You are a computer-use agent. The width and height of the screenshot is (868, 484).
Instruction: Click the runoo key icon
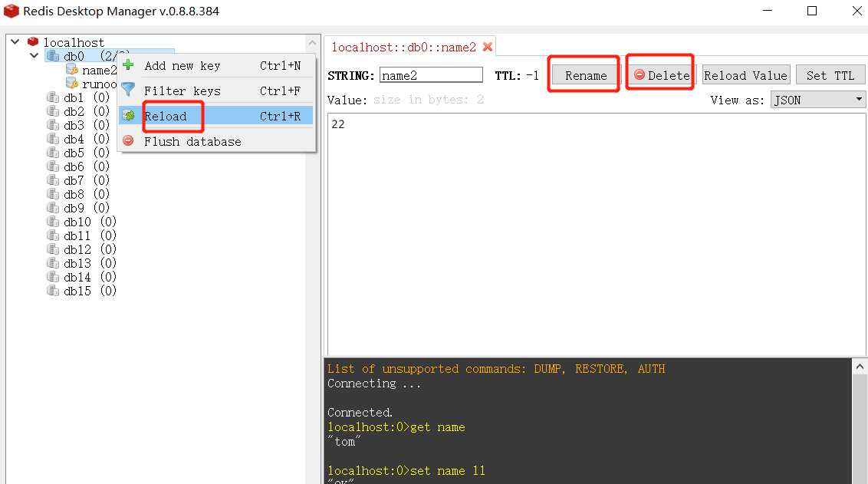tap(72, 83)
